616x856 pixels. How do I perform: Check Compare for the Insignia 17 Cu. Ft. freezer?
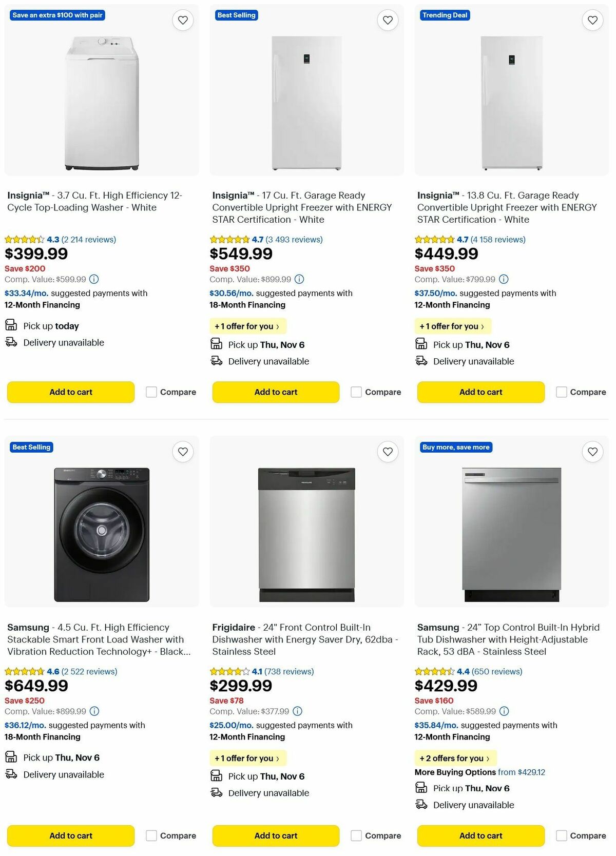356,392
